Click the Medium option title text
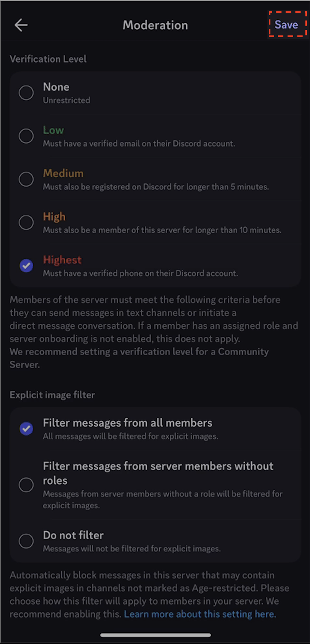Image resolution: width=310 pixels, height=644 pixels. coord(63,173)
